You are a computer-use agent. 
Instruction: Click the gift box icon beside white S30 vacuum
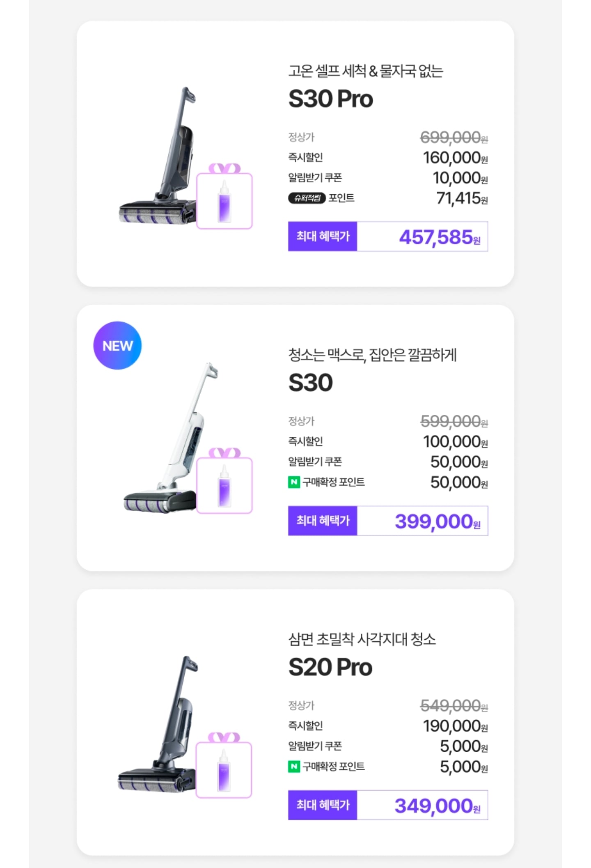tap(224, 482)
